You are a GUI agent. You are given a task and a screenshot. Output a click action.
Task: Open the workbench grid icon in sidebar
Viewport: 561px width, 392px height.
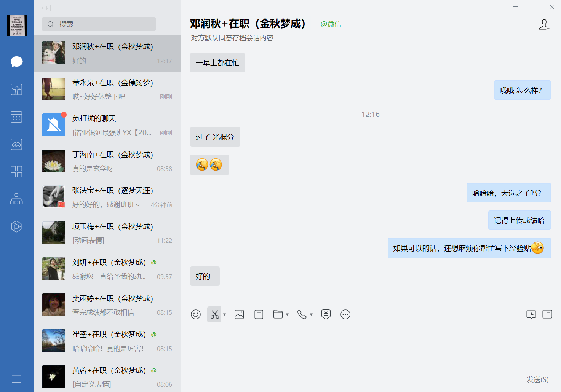point(16,172)
